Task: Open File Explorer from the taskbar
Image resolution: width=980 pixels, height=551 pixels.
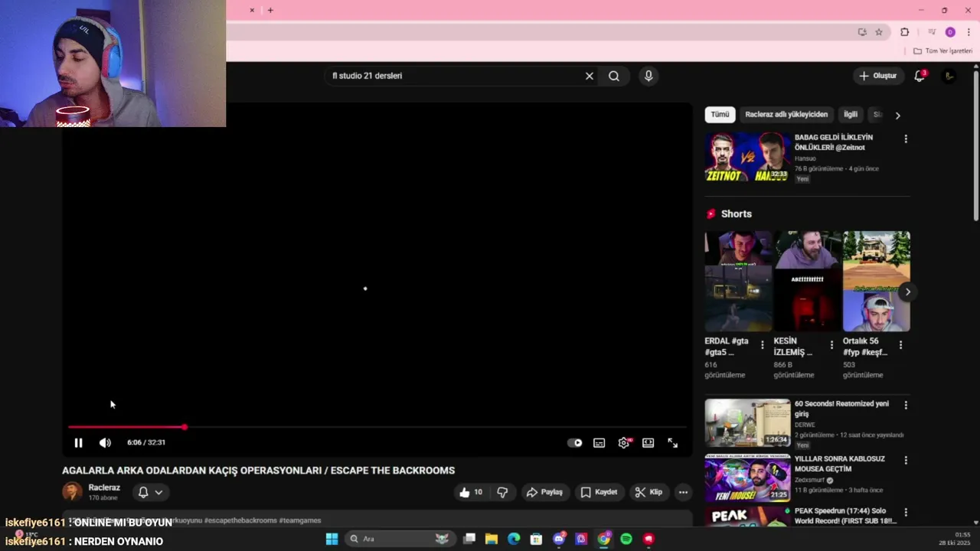Action: click(492, 539)
